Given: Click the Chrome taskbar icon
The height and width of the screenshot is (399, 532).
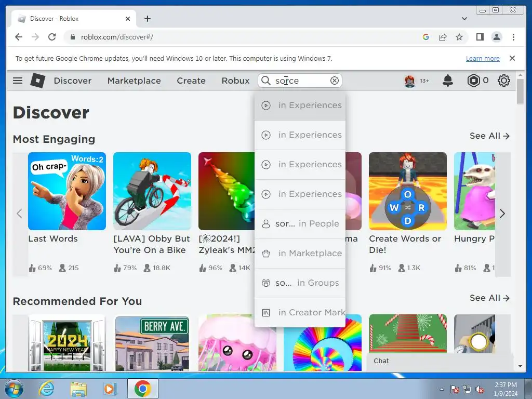Looking at the screenshot, I should pyautogui.click(x=142, y=389).
